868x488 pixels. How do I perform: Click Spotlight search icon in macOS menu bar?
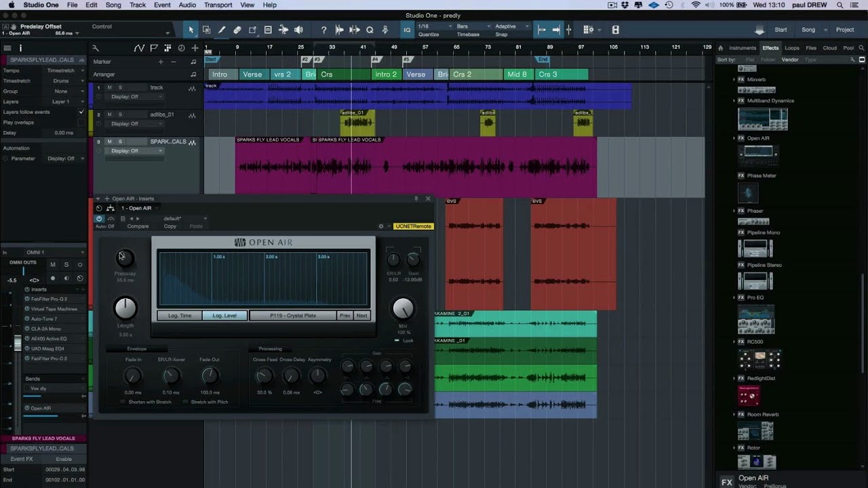840,5
